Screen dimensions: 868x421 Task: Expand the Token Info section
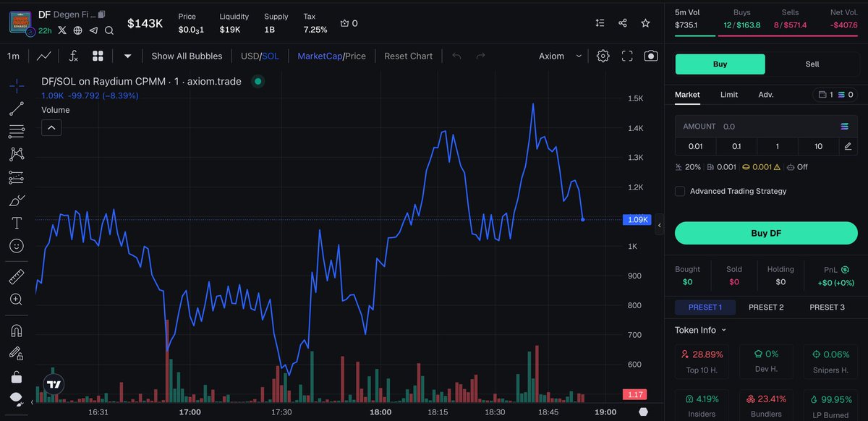tap(700, 330)
